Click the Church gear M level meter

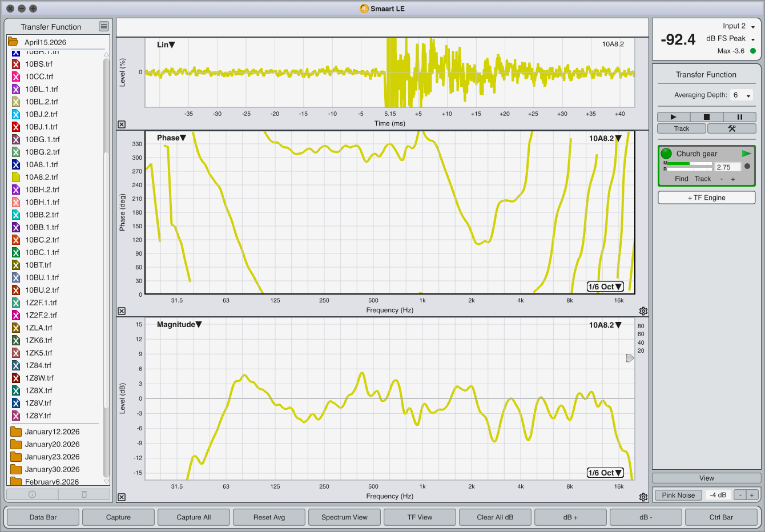tap(689, 164)
